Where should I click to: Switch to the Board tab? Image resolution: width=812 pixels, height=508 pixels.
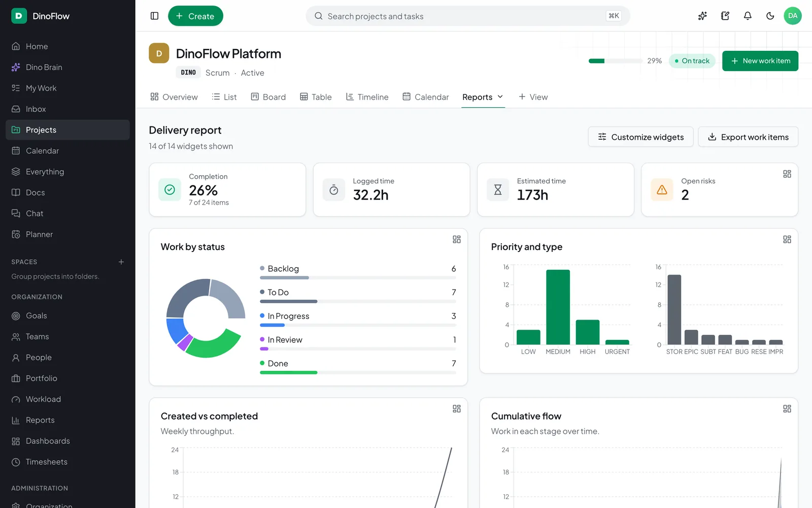(x=268, y=97)
